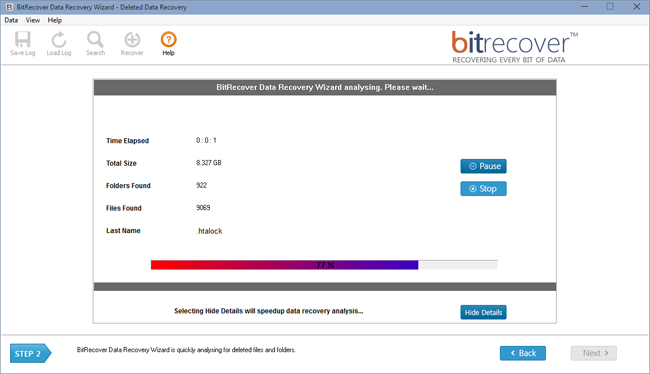Close the BitRecover window
Image resolution: width=650 pixels, height=374 pixels.
[637, 7]
